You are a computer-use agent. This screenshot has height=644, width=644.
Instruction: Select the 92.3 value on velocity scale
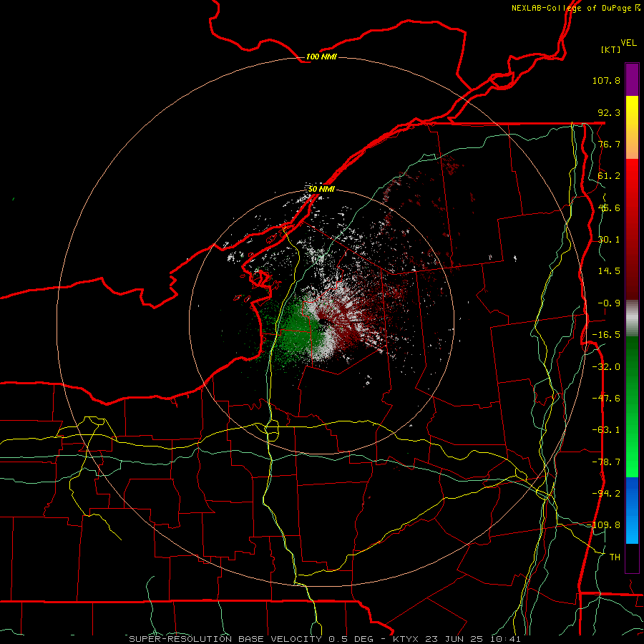609,112
